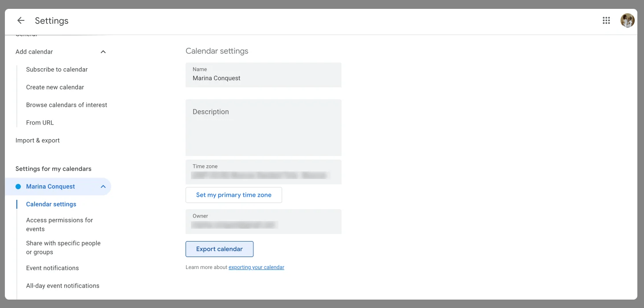Screen dimensions: 644x308
Task: Jump to All-day event notifications
Action: coord(62,286)
